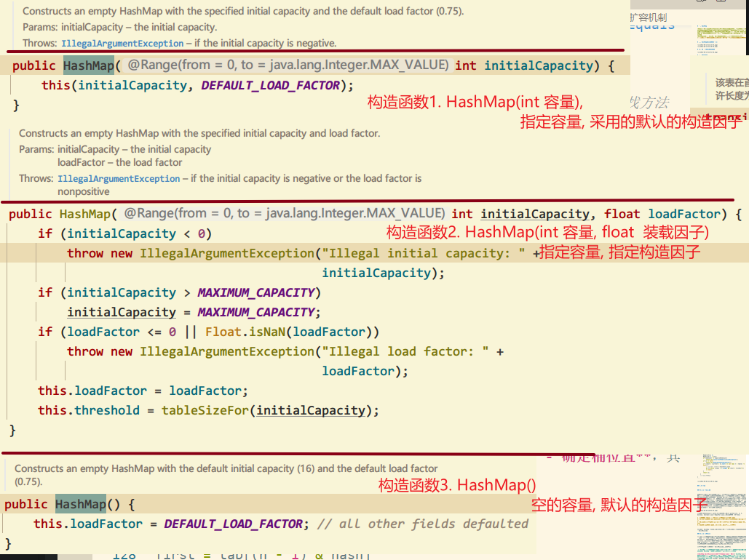Click the '// all other fields defaulted' comment
749x560 pixels.
click(x=423, y=524)
